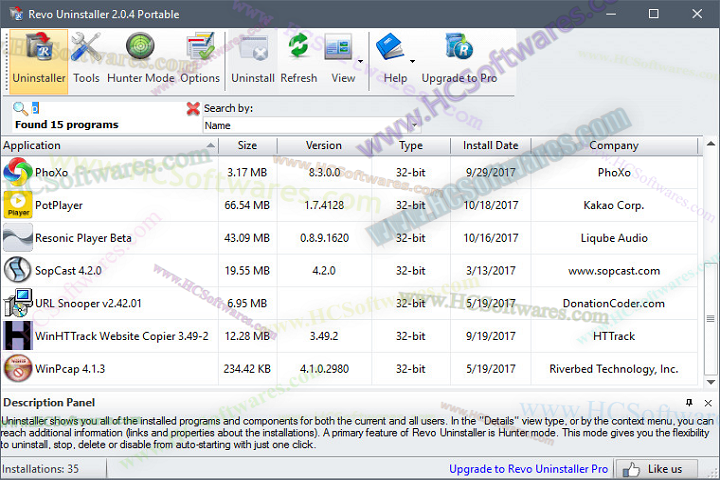Click the Kakao Corp. company cell
This screenshot has height=480, width=720.
point(613,205)
